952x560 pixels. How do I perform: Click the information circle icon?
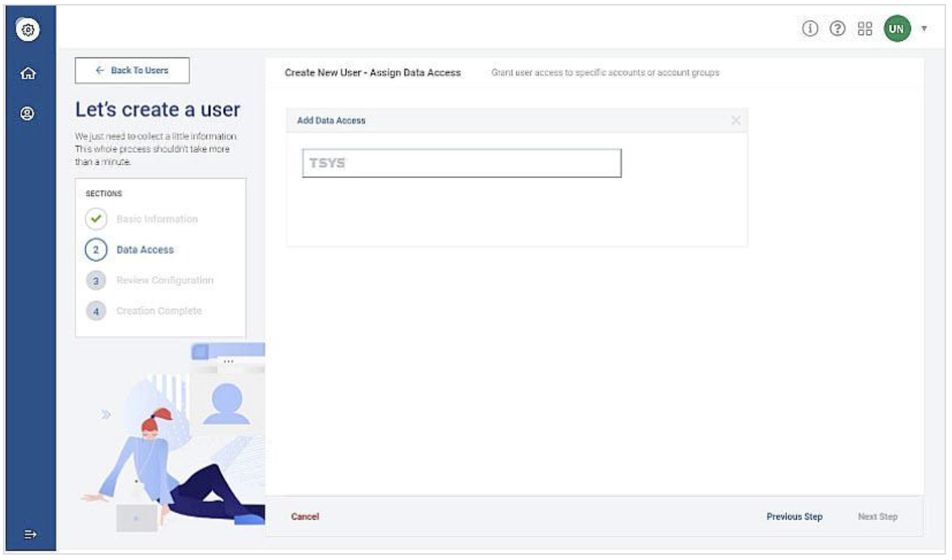click(x=809, y=29)
